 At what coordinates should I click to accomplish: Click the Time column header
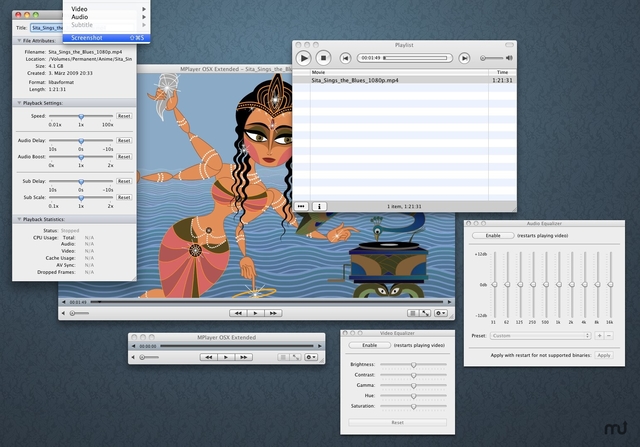coord(502,72)
